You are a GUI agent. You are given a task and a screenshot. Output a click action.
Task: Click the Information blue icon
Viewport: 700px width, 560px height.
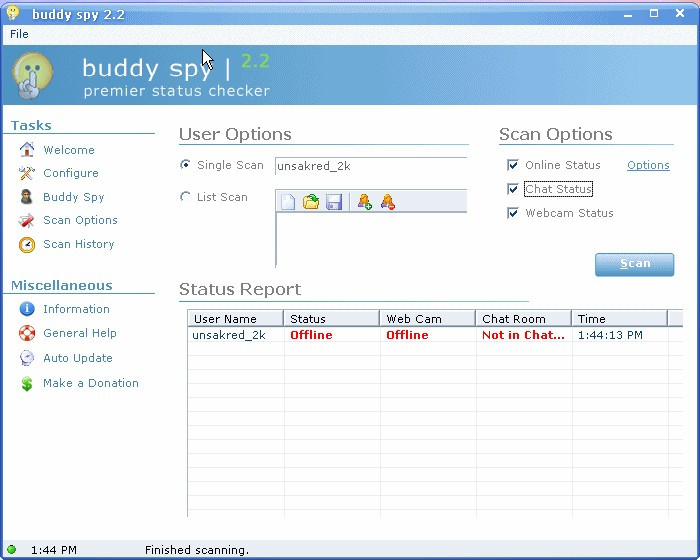pyautogui.click(x=27, y=309)
